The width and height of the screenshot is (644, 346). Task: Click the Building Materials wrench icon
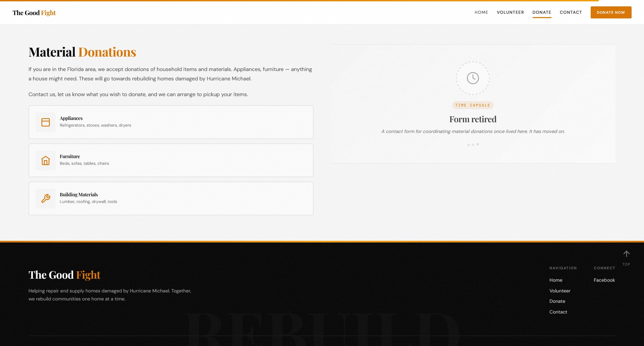pos(46,199)
